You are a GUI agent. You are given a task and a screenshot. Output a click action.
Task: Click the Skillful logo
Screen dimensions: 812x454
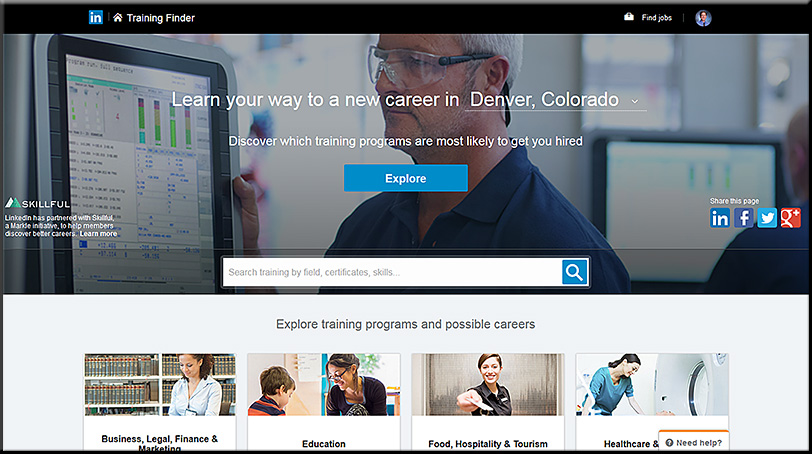[x=37, y=203]
